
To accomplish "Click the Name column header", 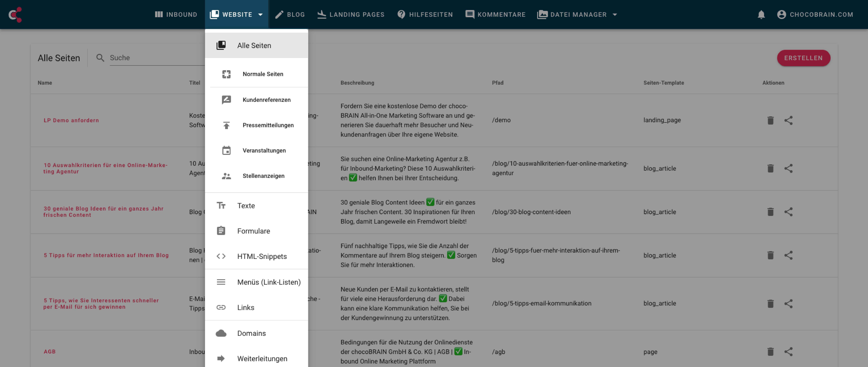I will [45, 83].
